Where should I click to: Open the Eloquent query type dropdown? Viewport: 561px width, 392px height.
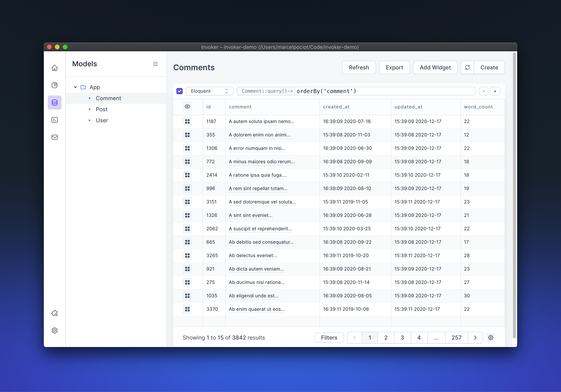210,91
